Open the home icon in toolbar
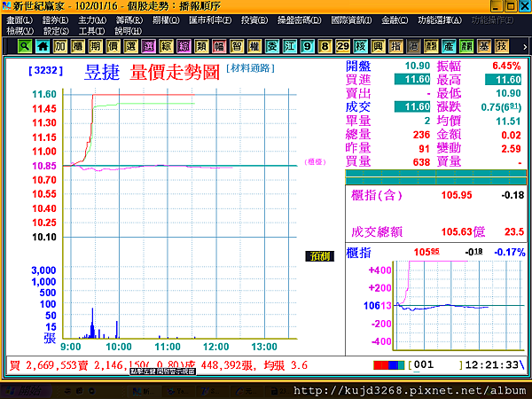The width and height of the screenshot is (532, 399). 43,46
